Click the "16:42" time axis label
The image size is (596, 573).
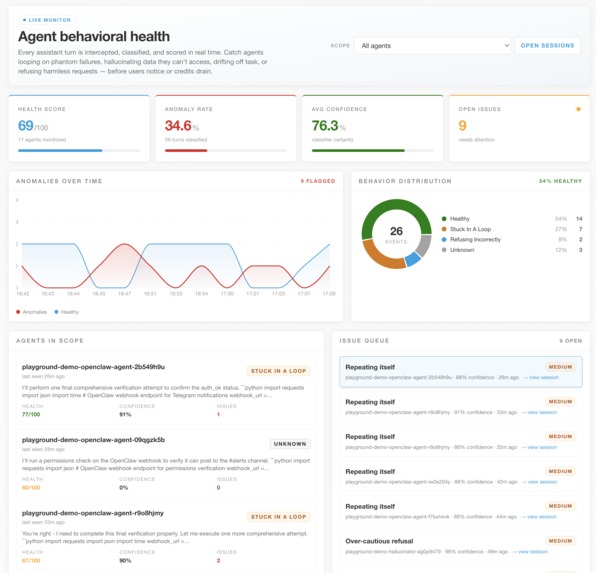tap(22, 294)
